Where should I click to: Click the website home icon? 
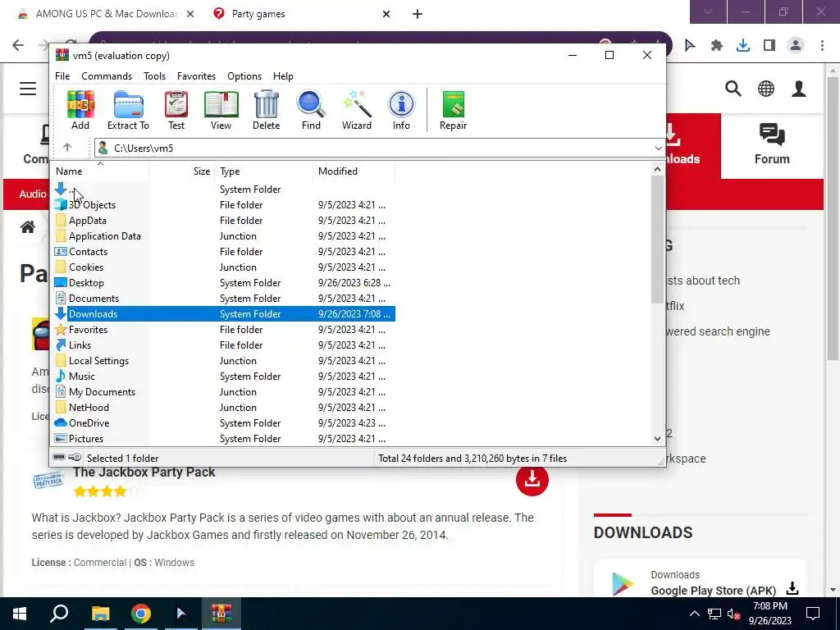point(28,227)
